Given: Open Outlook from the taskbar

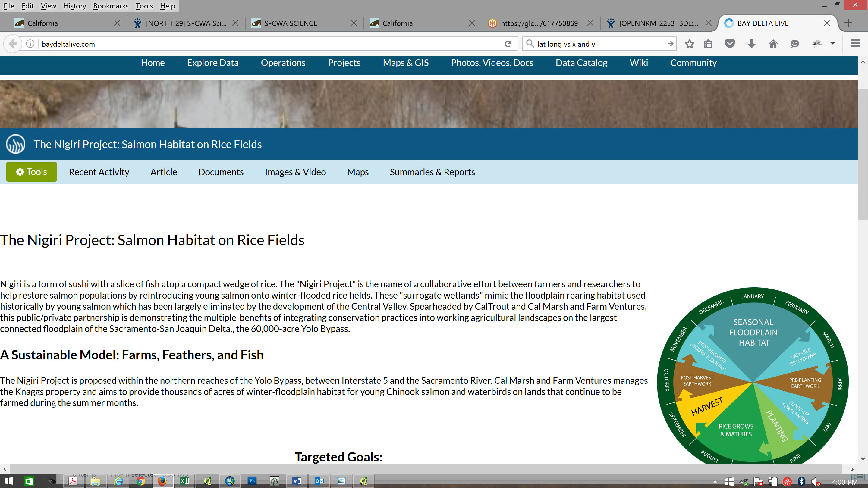Looking at the screenshot, I should pyautogui.click(x=319, y=481).
